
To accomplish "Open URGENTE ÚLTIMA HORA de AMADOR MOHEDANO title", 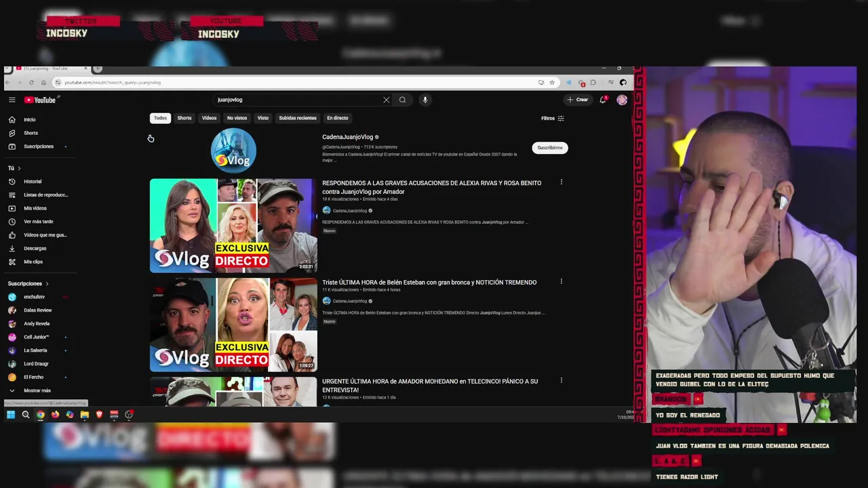I will pyautogui.click(x=430, y=386).
